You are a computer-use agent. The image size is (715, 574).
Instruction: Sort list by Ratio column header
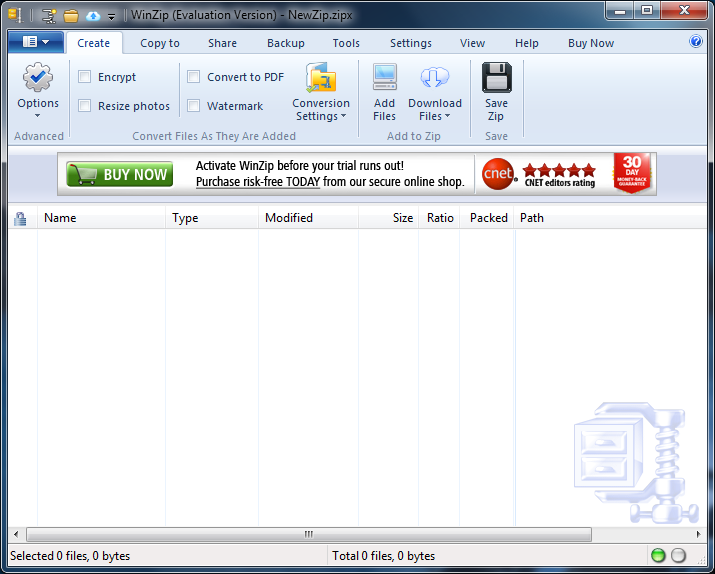pos(439,218)
